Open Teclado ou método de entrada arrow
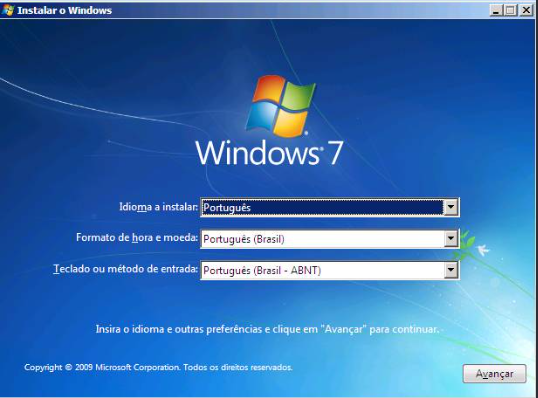 pos(451,270)
